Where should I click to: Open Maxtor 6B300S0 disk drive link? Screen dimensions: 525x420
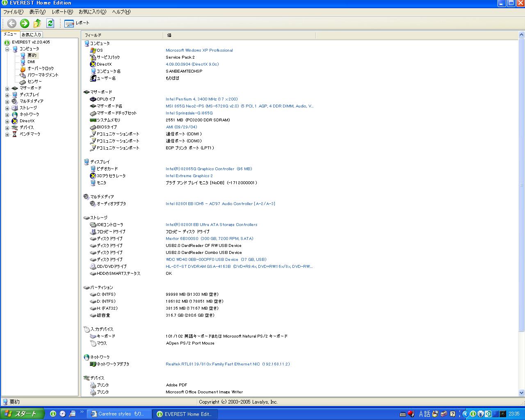click(210, 239)
